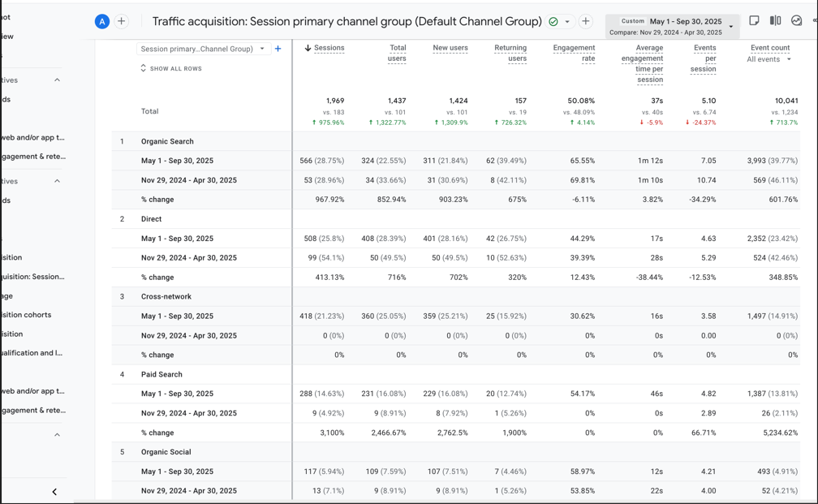Click the green check report status icon
Image resolution: width=818 pixels, height=504 pixels.
point(553,22)
